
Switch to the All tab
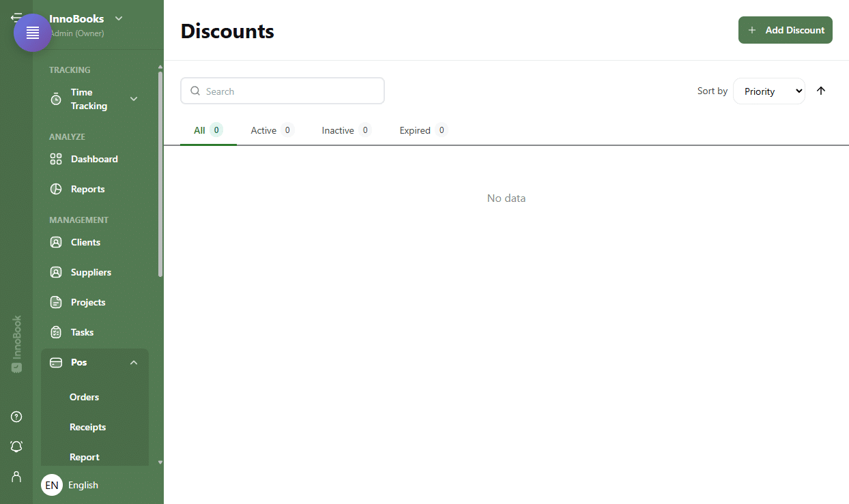pyautogui.click(x=208, y=130)
